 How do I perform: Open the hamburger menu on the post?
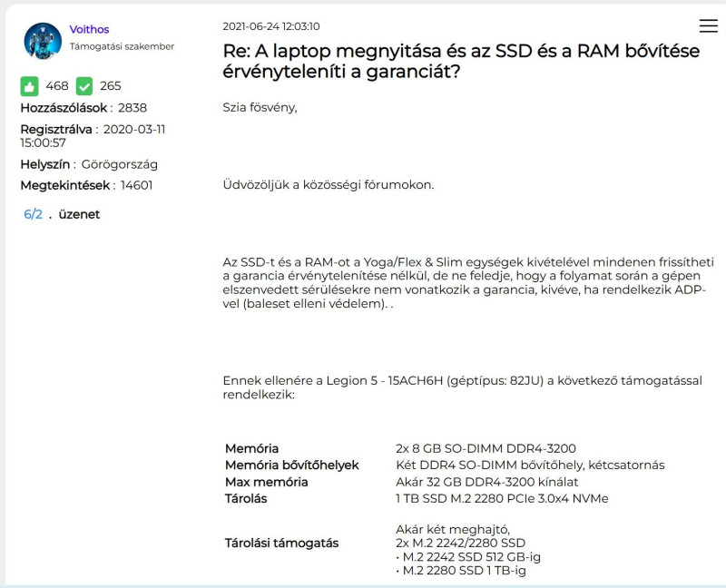coord(708,25)
